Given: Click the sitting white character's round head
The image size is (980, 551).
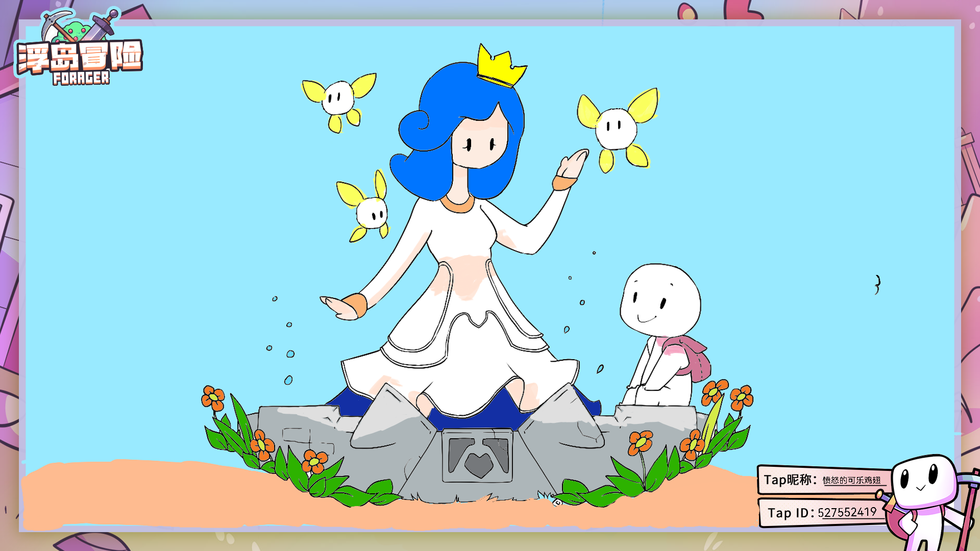Looking at the screenshot, I should [660, 301].
